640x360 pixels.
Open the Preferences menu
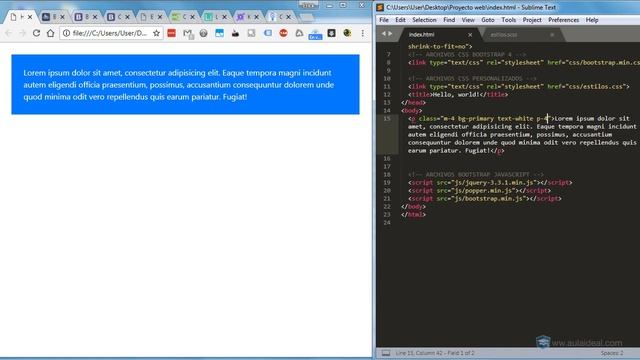tap(563, 20)
